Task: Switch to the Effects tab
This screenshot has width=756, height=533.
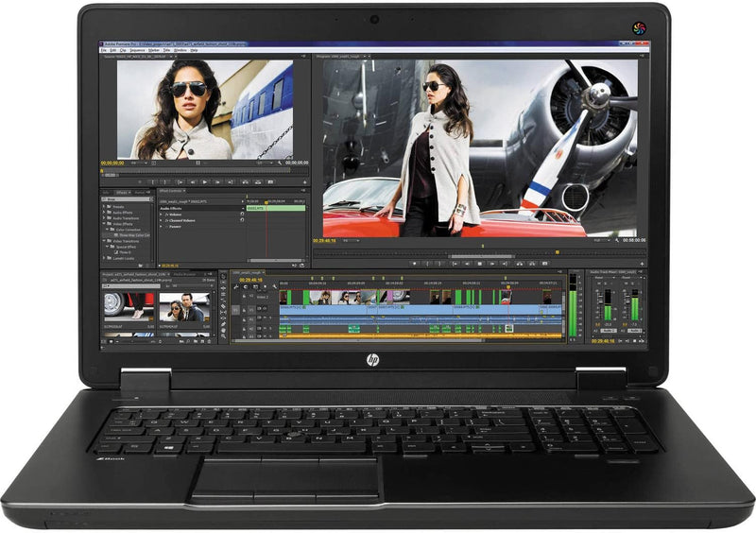Action: tap(122, 193)
